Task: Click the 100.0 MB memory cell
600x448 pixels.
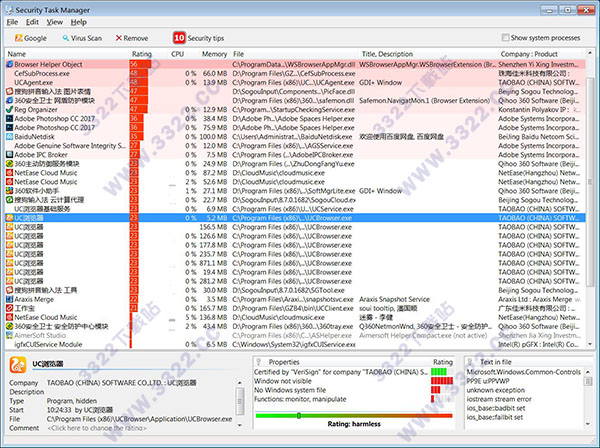Action: click(x=213, y=137)
